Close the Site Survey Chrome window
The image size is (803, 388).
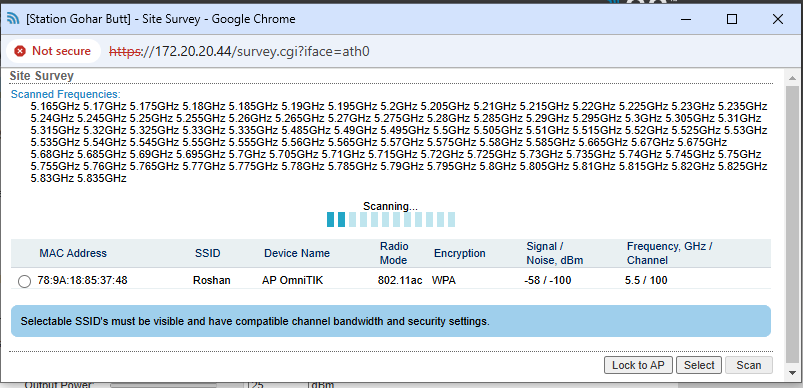[777, 19]
